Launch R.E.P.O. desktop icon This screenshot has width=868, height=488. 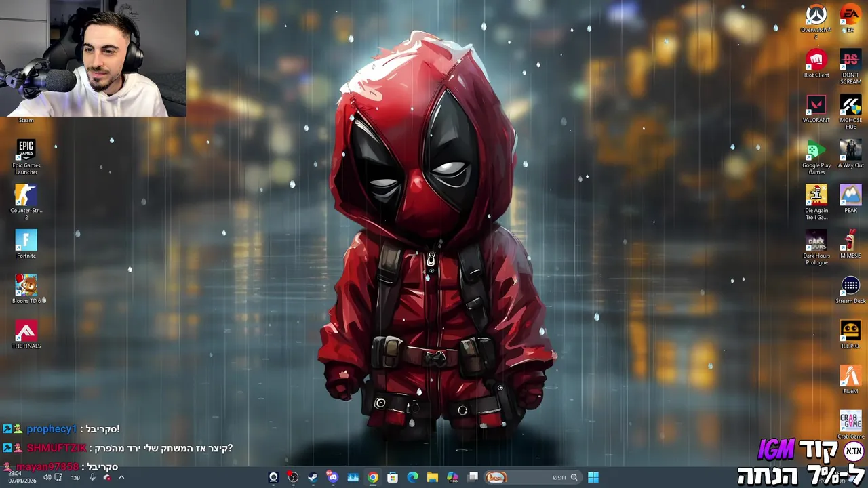click(x=850, y=335)
